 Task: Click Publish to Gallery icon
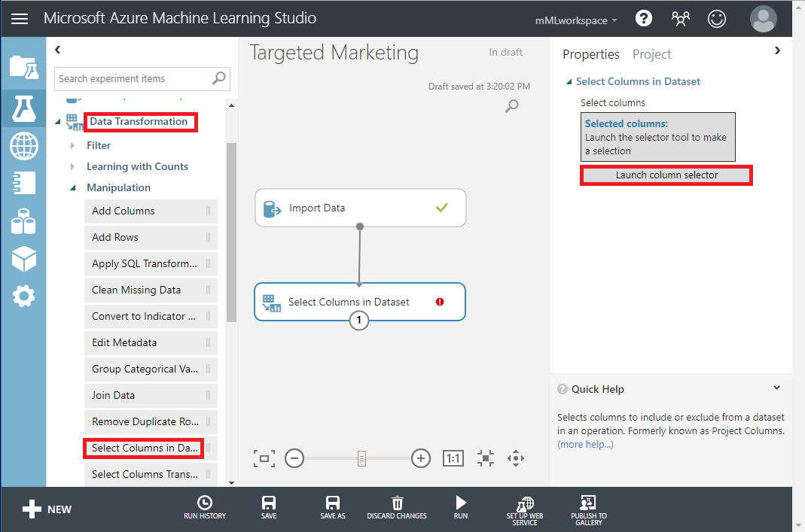(589, 509)
